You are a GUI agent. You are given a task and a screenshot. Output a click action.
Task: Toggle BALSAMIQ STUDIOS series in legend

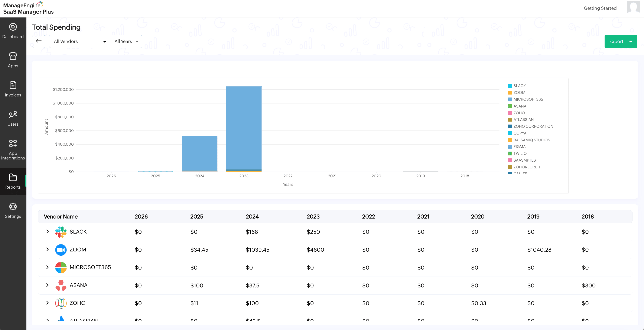(529, 140)
